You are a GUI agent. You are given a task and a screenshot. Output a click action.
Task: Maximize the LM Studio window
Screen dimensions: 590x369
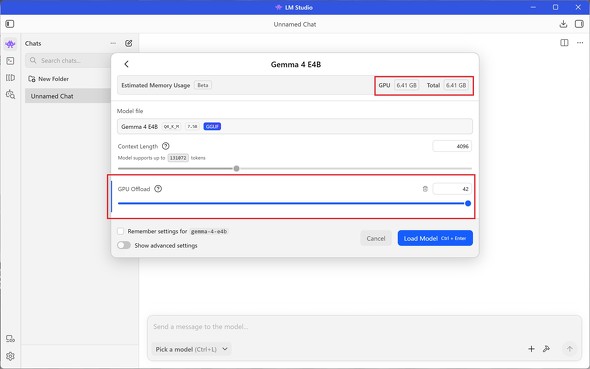pyautogui.click(x=555, y=7)
